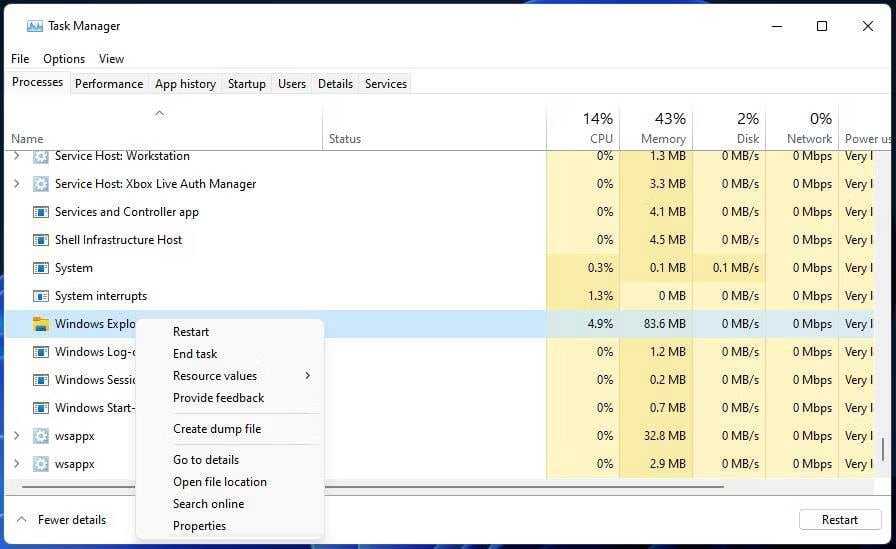
Task: Collapse view with Fewer details chevron
Action: (22, 519)
